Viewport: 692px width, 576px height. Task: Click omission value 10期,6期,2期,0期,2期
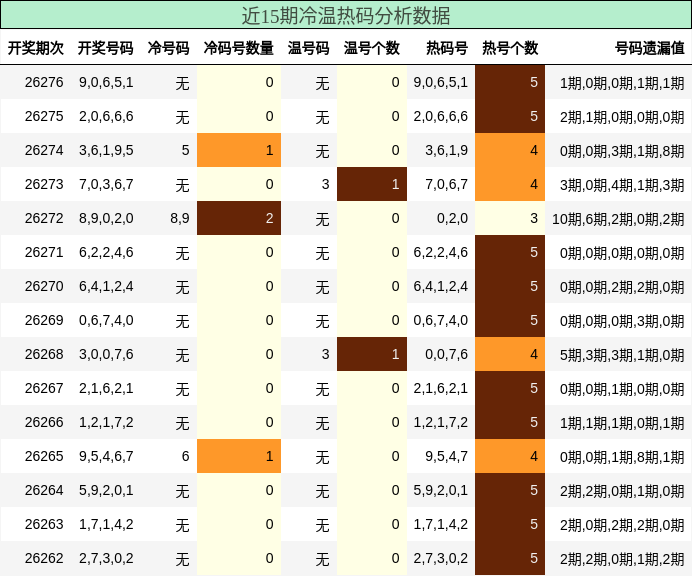click(x=618, y=218)
